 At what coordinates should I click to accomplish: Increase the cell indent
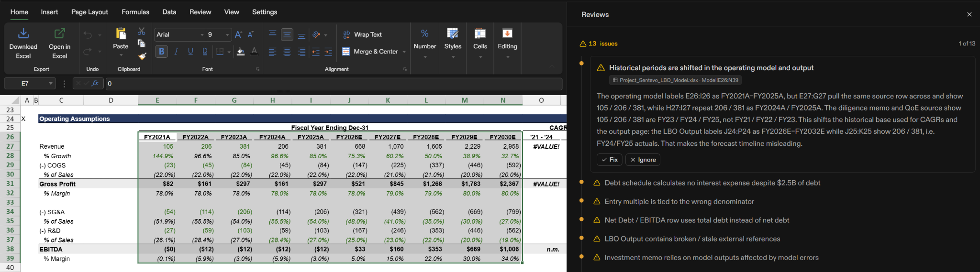[328, 52]
